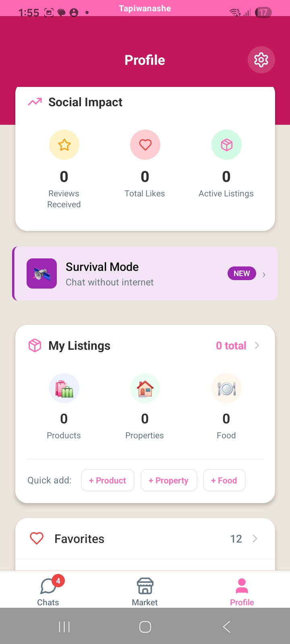
Task: Open the Survival Mode satellite icon
Action: click(x=41, y=274)
